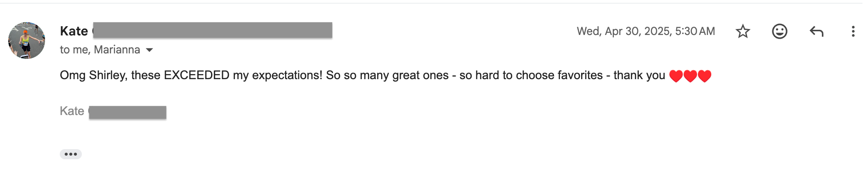Click the redacted bar in the signature

[127, 112]
